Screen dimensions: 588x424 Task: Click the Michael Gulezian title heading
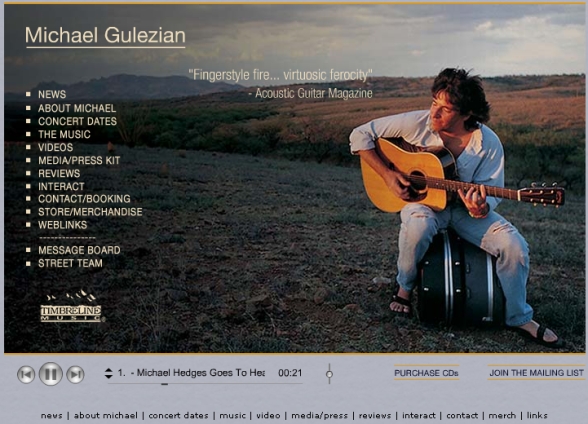(x=105, y=35)
